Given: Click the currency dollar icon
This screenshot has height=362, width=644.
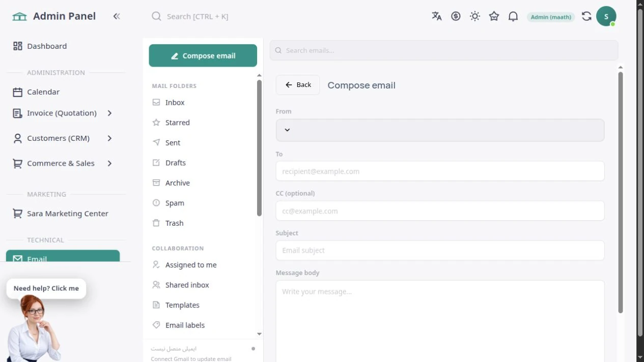Looking at the screenshot, I should pyautogui.click(x=456, y=16).
